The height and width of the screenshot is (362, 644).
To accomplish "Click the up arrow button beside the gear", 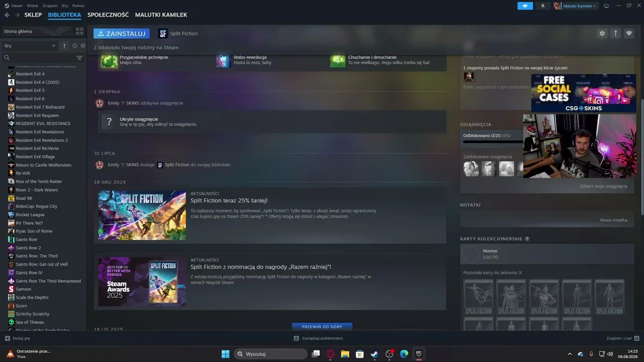I will click(615, 34).
